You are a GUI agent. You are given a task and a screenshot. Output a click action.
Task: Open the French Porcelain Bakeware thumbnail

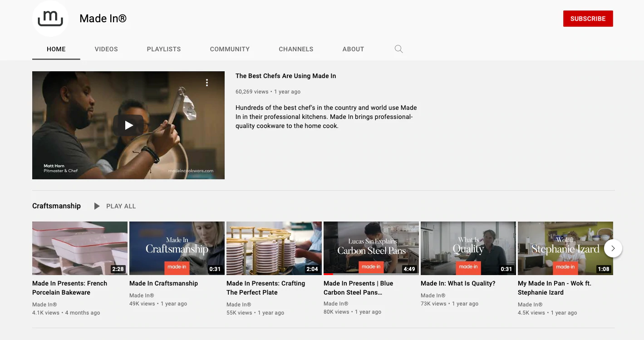tap(79, 248)
